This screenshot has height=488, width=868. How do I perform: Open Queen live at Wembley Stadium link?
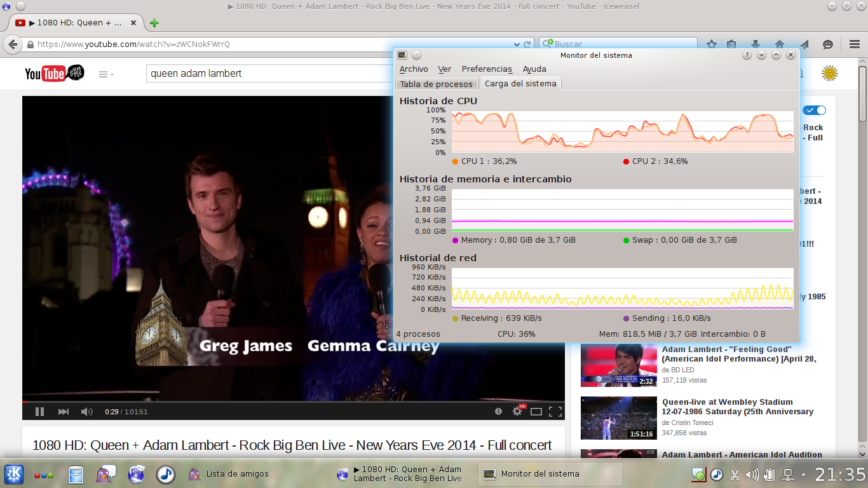(738, 407)
